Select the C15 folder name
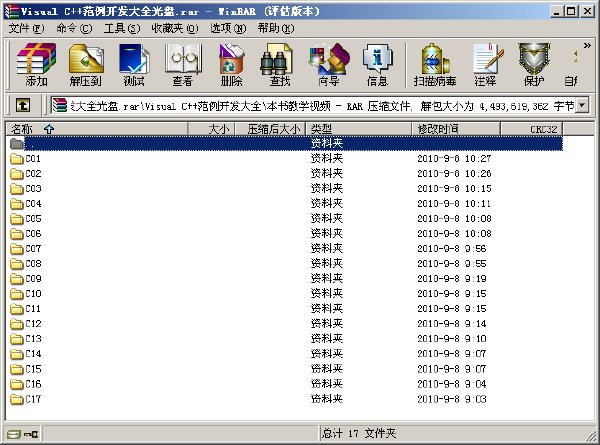The height and width of the screenshot is (445, 600). (33, 369)
